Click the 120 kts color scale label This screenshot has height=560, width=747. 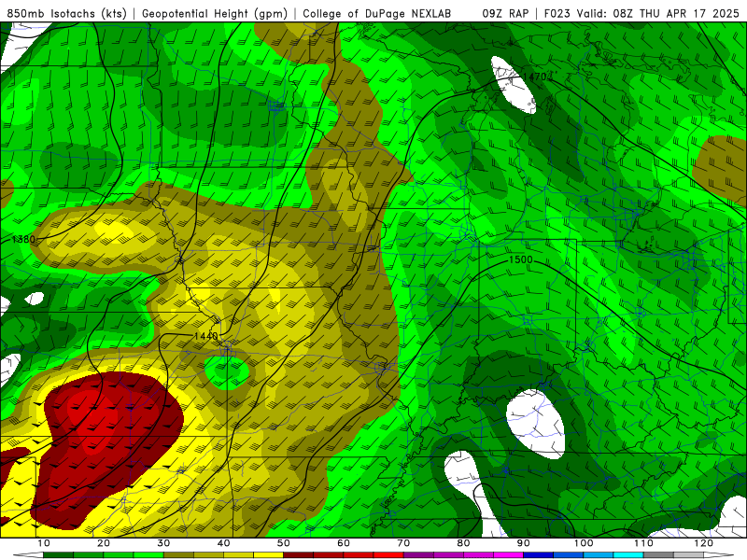(x=703, y=543)
